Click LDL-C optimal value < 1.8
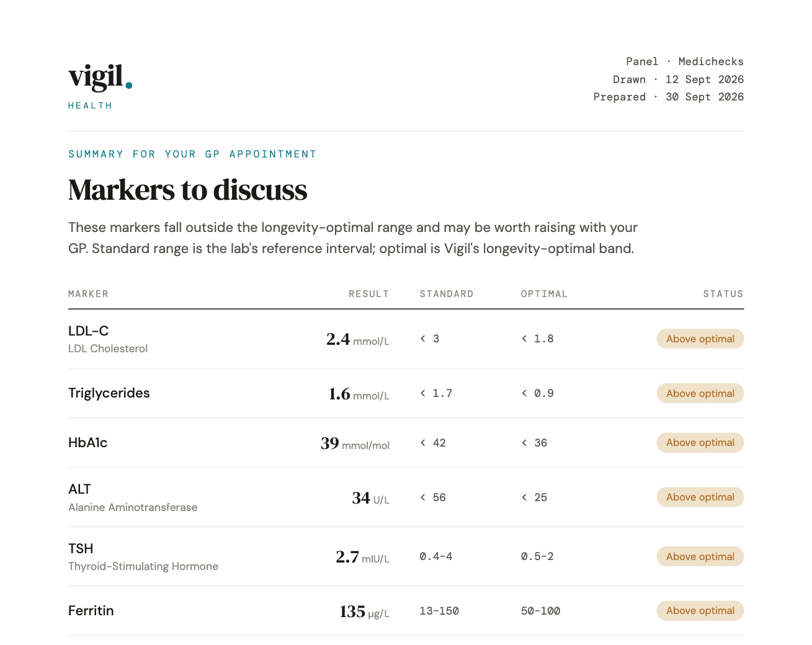This screenshot has height=645, width=812. (x=537, y=339)
